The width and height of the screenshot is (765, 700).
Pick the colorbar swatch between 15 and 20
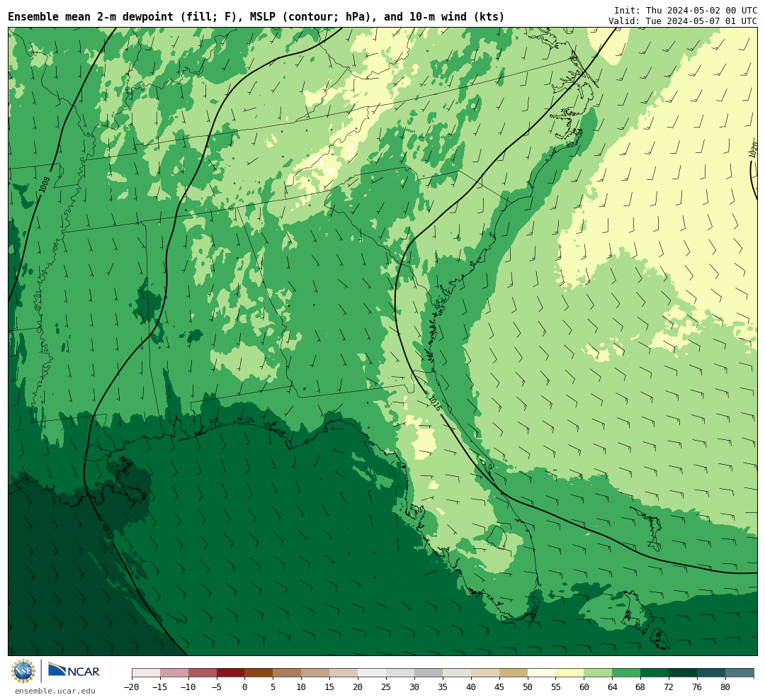tap(344, 673)
